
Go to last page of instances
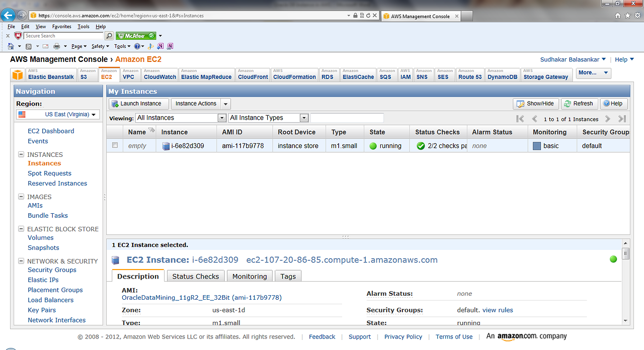[622, 119]
